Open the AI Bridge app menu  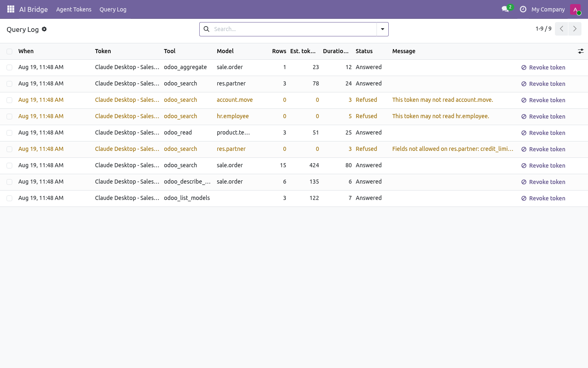33,9
